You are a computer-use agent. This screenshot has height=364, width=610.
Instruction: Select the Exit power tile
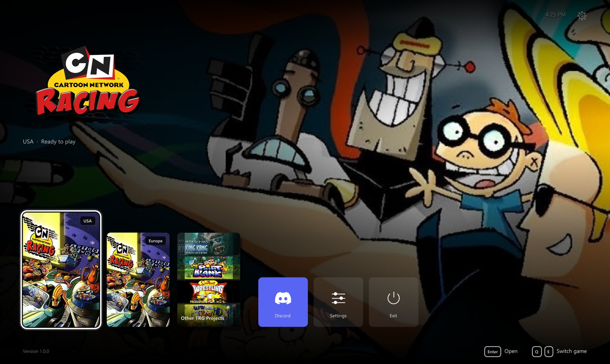(x=393, y=302)
